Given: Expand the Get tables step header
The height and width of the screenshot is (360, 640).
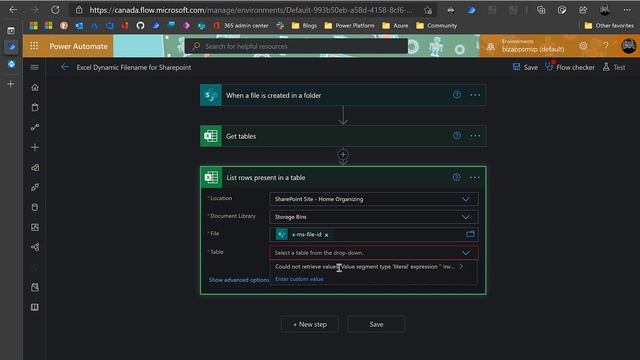Looking at the screenshot, I should coord(343,136).
